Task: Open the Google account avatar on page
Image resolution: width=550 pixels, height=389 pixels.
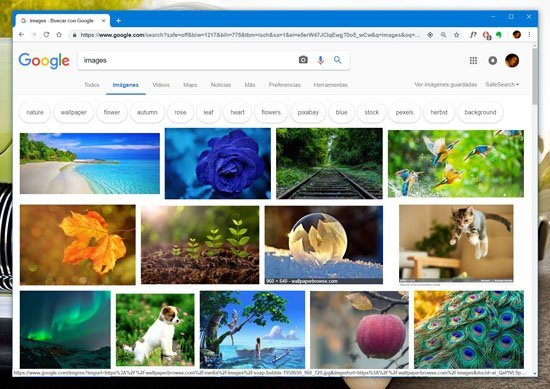Action: pos(512,60)
